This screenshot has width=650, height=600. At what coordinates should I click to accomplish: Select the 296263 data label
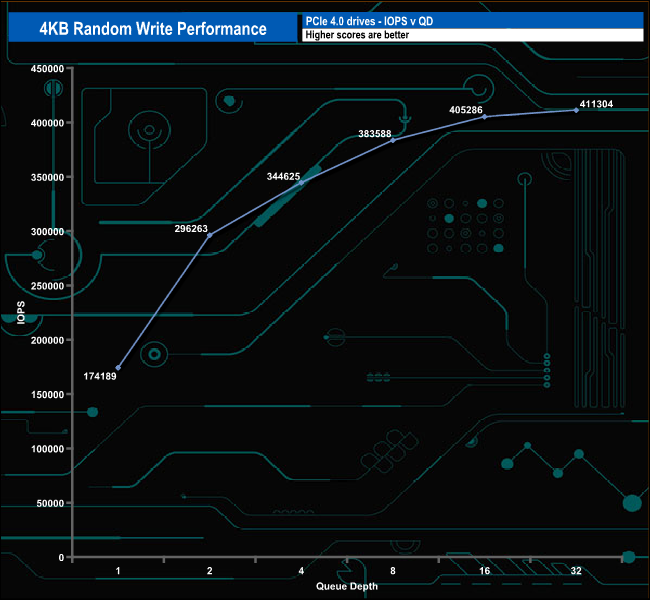191,228
